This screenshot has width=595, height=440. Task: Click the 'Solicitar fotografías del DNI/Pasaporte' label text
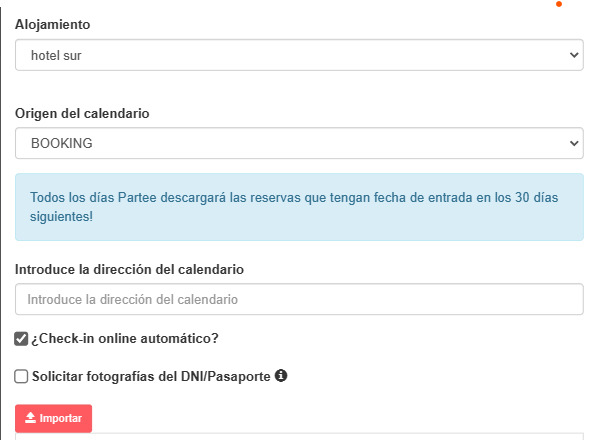tap(151, 376)
